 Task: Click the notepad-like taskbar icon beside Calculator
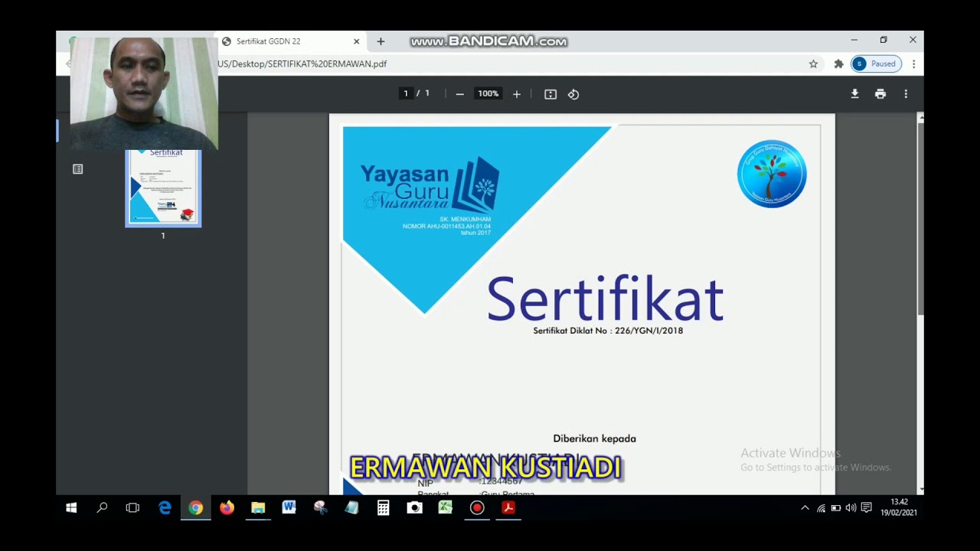(351, 507)
